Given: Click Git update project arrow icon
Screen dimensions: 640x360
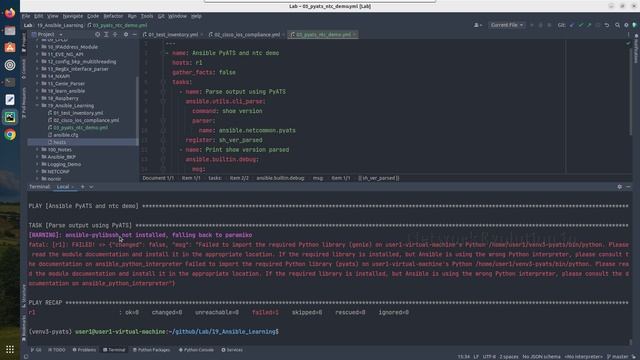Looking at the screenshot, I should coord(572,25).
